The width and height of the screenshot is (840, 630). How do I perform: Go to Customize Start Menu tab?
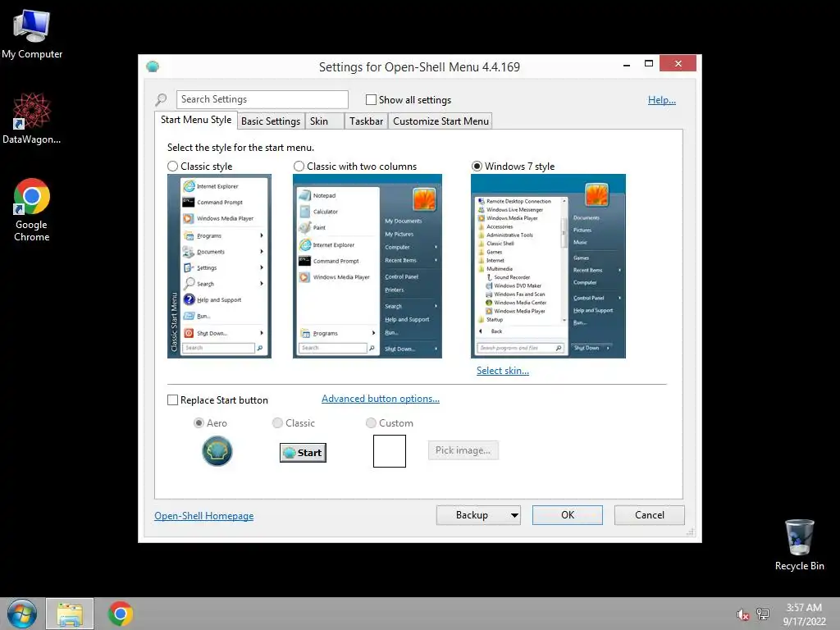coord(441,121)
